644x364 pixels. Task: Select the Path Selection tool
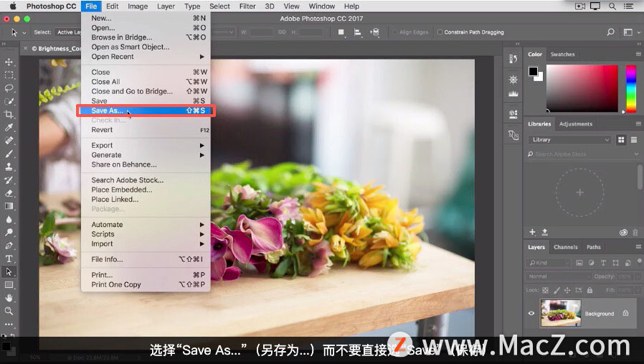pyautogui.click(x=9, y=272)
